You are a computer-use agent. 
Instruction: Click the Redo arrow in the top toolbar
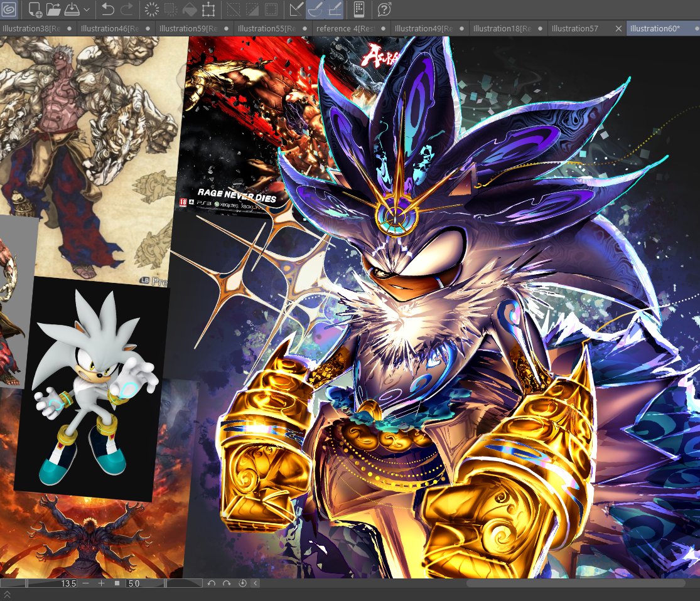[127, 9]
